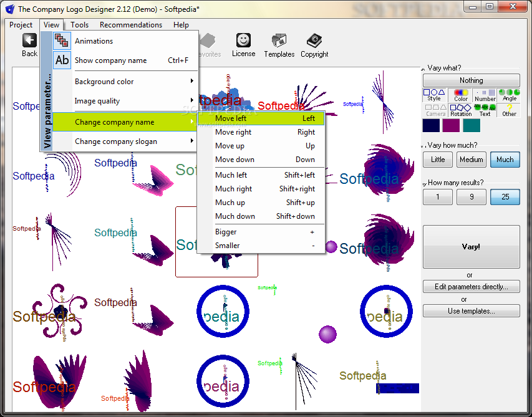Select Nothing as variation target

click(472, 80)
